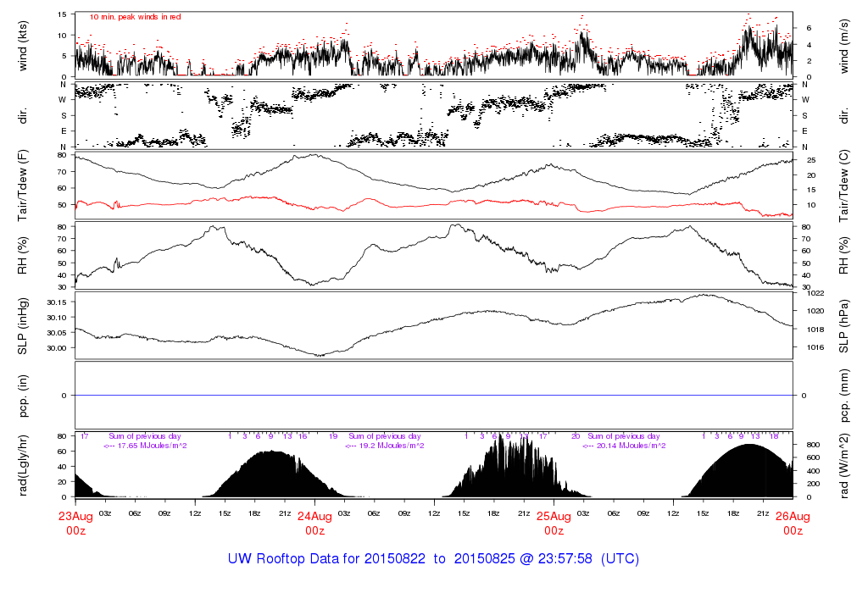Click the SLP (hPa) axis label
This screenshot has height=593, width=868.
click(x=845, y=325)
